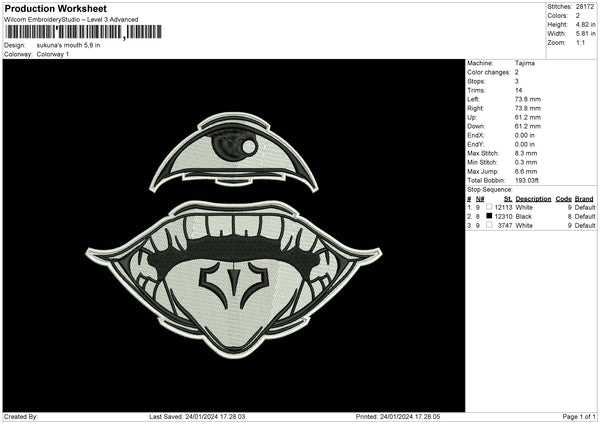
Task: Click the Down extent value 61.2 mm
Action: (528, 126)
